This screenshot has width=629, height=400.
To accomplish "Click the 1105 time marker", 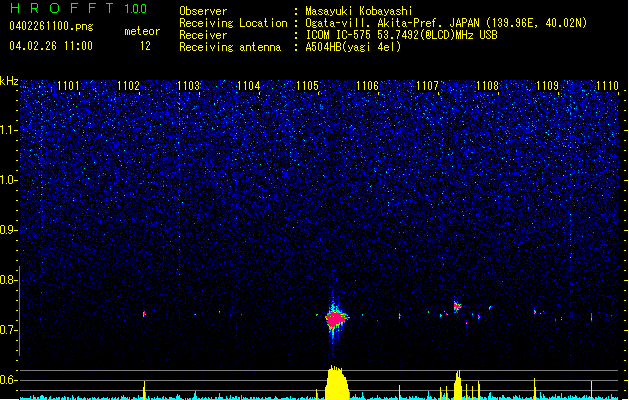I will (307, 86).
